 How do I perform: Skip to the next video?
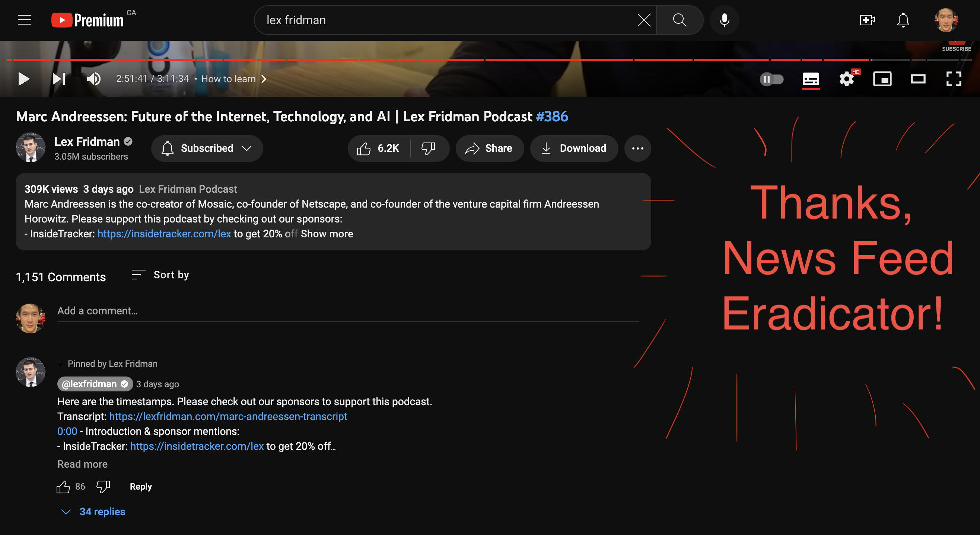(x=58, y=79)
